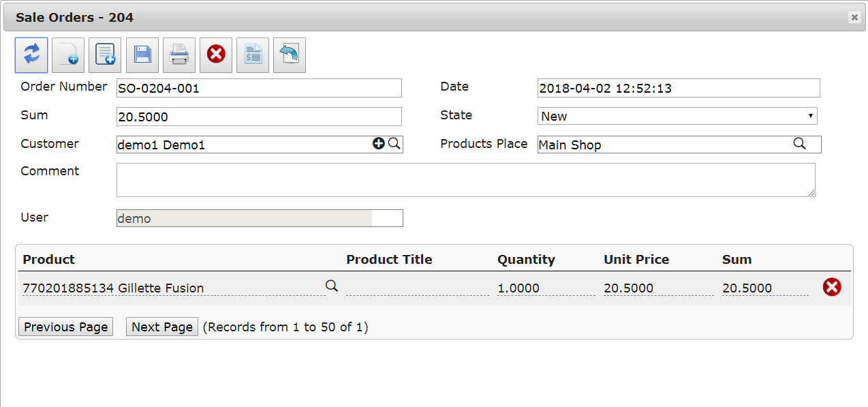Add new customer with plus icon
Screen dimensions: 868x407
tap(379, 144)
